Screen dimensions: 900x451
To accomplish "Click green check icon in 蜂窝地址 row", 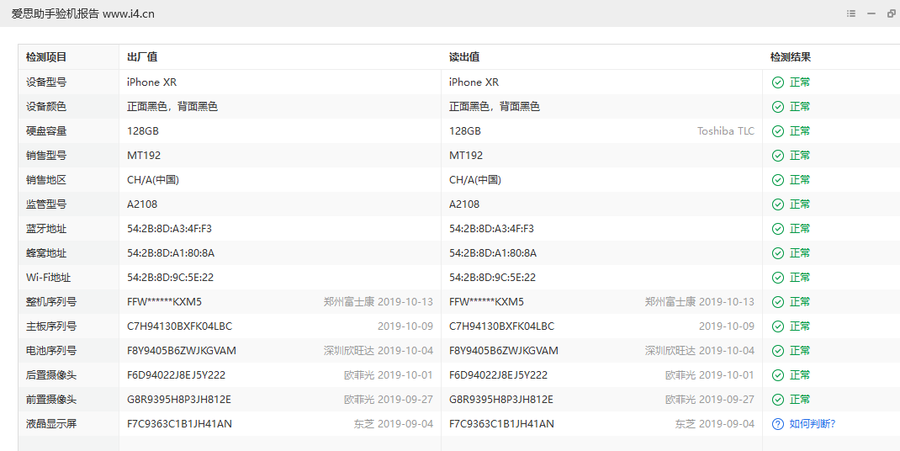I will point(778,253).
